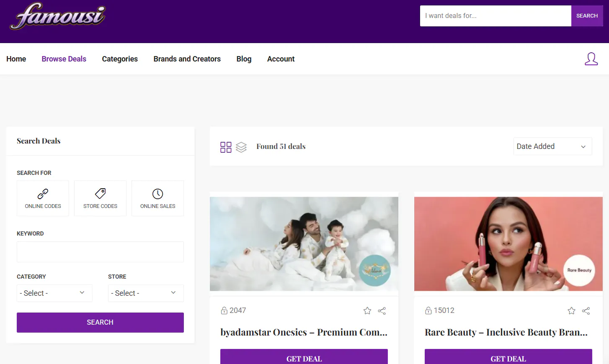Image resolution: width=609 pixels, height=364 pixels.
Task: Share the Rare Beauty deal
Action: 586,310
